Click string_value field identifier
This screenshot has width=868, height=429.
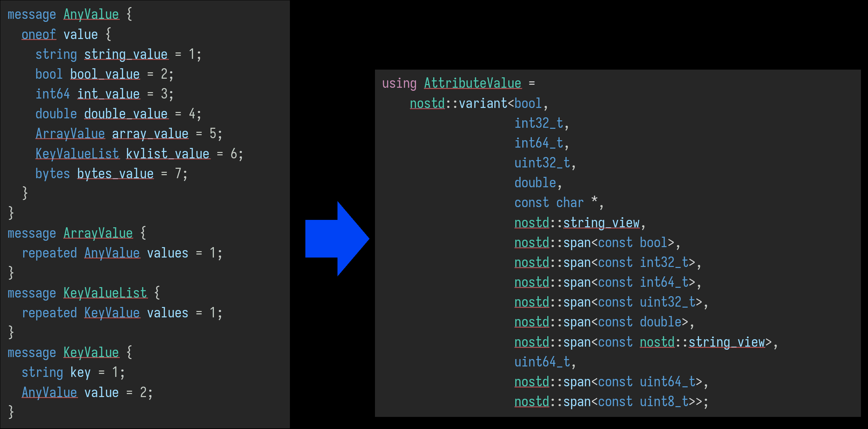coord(126,54)
